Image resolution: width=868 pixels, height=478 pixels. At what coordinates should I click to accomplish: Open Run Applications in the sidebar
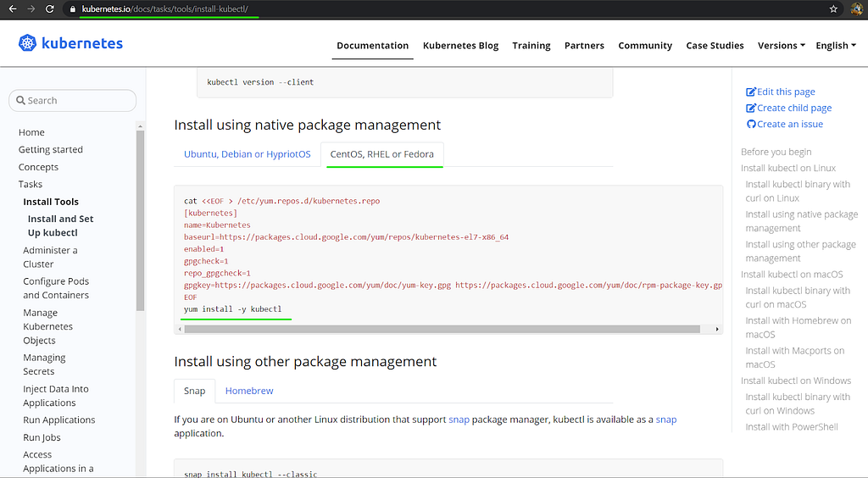59,420
